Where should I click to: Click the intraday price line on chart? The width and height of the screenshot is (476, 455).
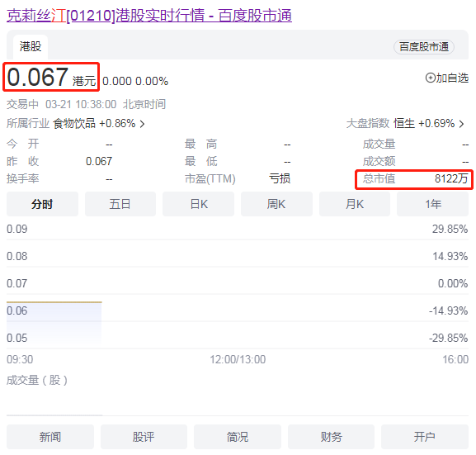point(54,302)
